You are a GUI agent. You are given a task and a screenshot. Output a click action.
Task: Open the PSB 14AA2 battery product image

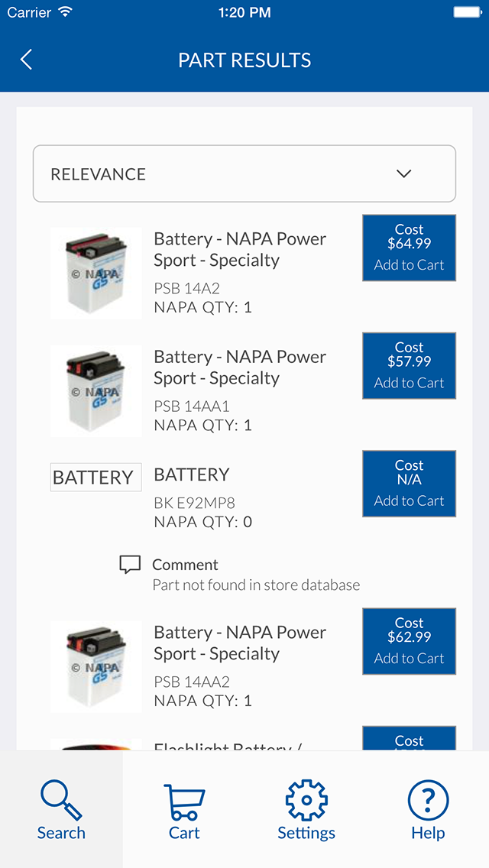pyautogui.click(x=96, y=666)
